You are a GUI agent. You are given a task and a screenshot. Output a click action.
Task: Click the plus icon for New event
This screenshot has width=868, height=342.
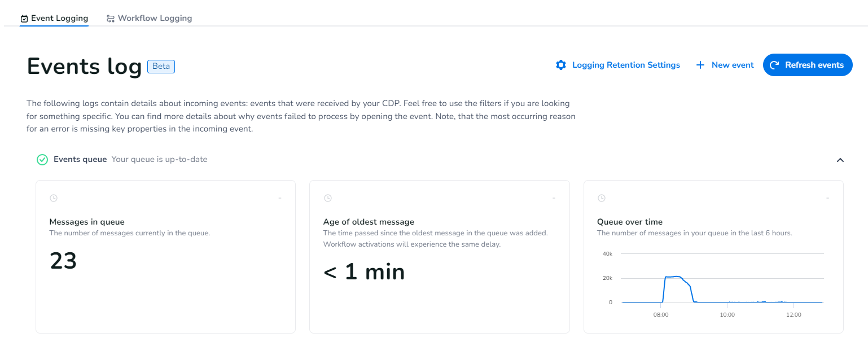(700, 65)
